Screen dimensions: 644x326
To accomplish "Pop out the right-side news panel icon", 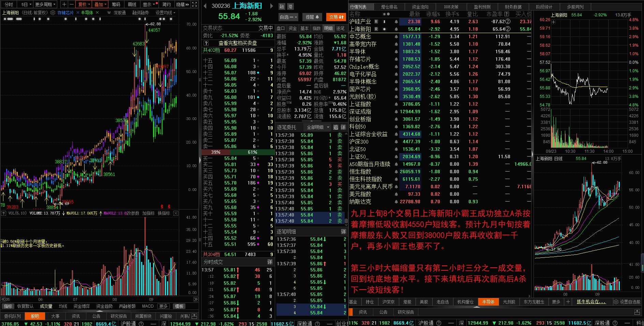I will click(x=637, y=312).
